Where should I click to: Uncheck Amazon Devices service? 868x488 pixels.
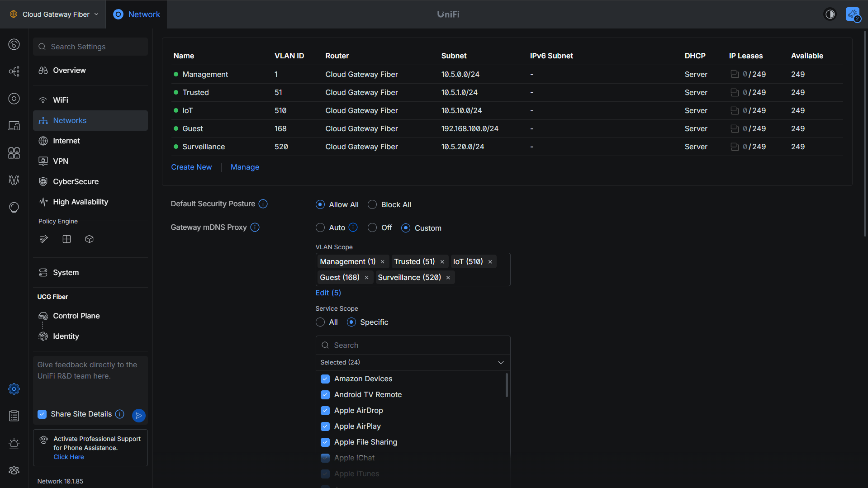[x=325, y=379]
